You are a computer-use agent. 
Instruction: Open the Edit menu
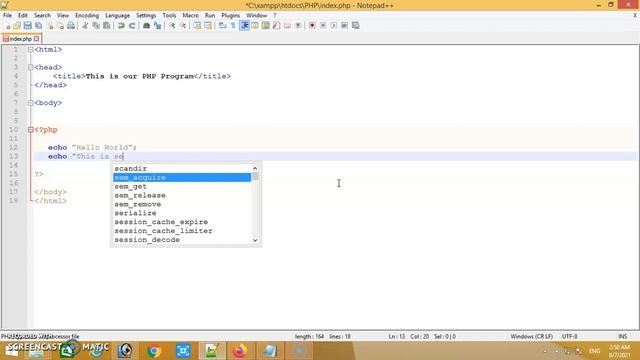[22, 16]
